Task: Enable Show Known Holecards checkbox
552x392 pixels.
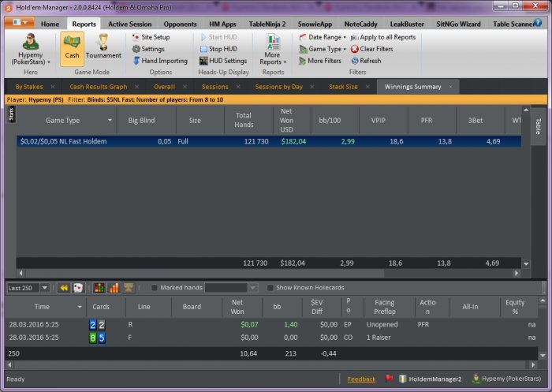Action: click(270, 288)
